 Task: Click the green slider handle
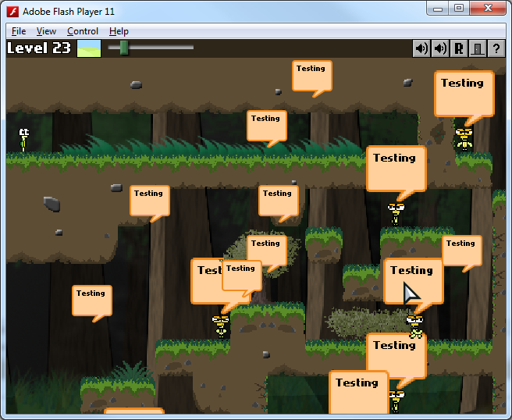(x=123, y=48)
